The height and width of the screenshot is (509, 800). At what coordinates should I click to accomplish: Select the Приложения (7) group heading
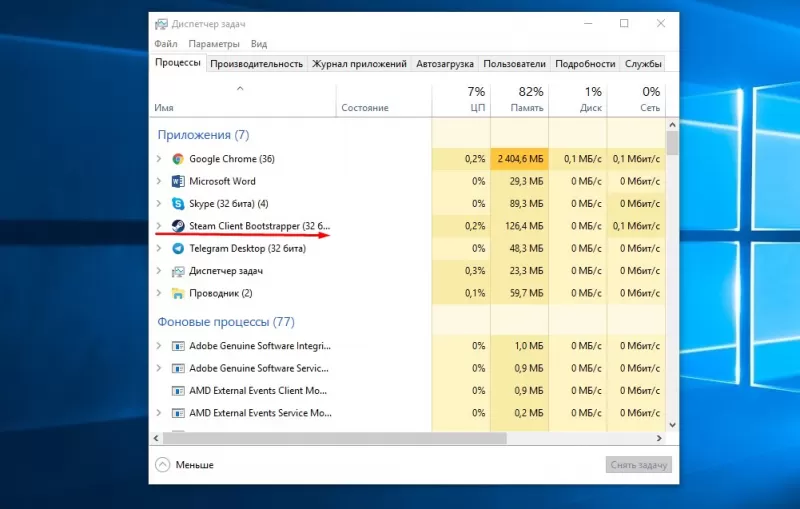203,135
